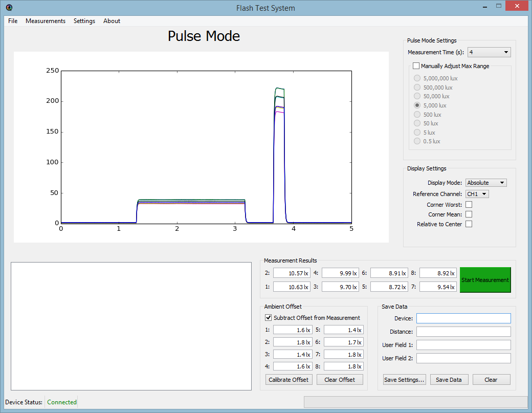Open the Settings menu
This screenshot has width=532, height=413.
click(84, 21)
